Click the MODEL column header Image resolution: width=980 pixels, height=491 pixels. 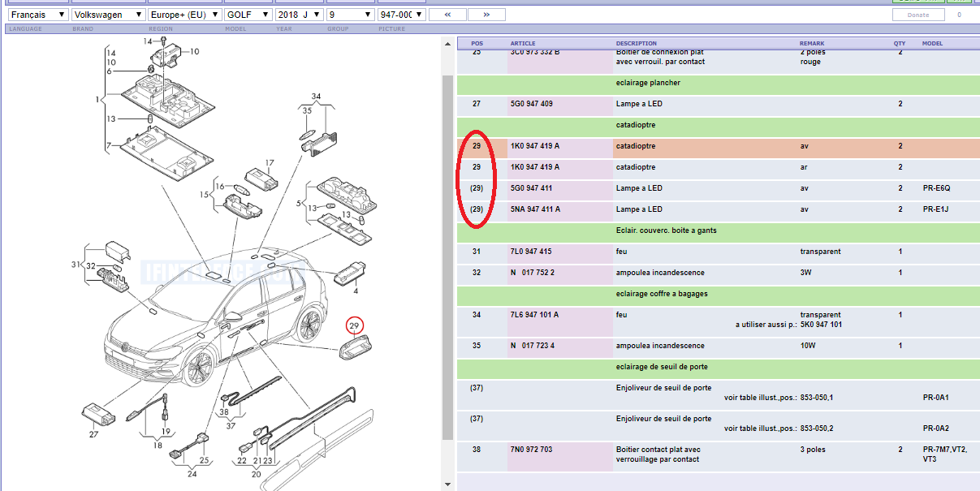[933, 43]
